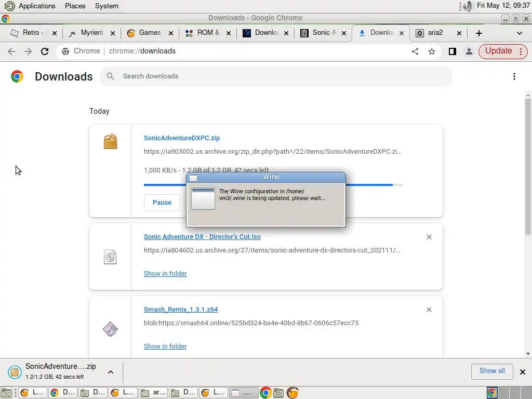Click the Wine dialog window menu icon
Viewport: 532px width, 399px height.
click(x=193, y=178)
